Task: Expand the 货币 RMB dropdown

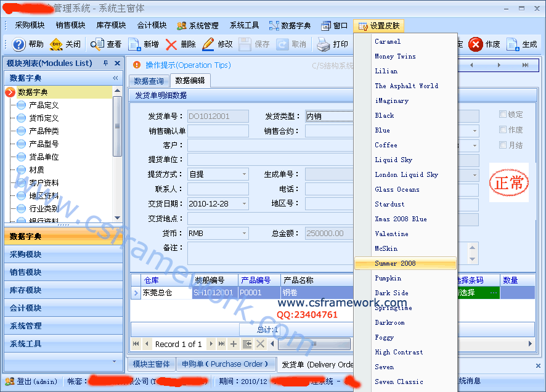Action: pyautogui.click(x=244, y=234)
